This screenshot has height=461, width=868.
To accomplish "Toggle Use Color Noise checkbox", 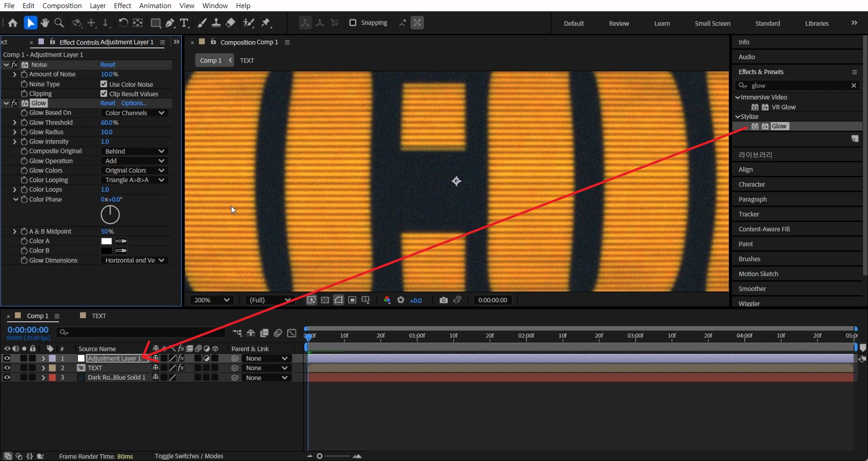I will (x=104, y=84).
